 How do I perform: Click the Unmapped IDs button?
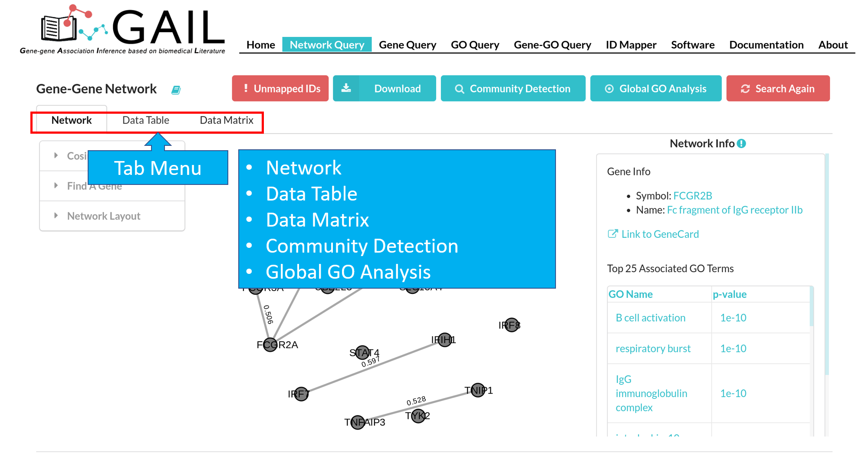tap(280, 89)
